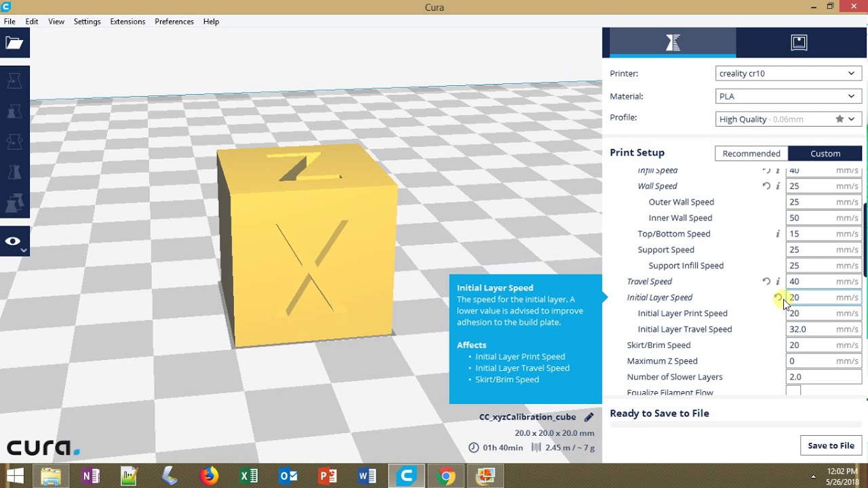Reset Initial Layer Speed to default
The height and width of the screenshot is (488, 868).
pyautogui.click(x=778, y=298)
